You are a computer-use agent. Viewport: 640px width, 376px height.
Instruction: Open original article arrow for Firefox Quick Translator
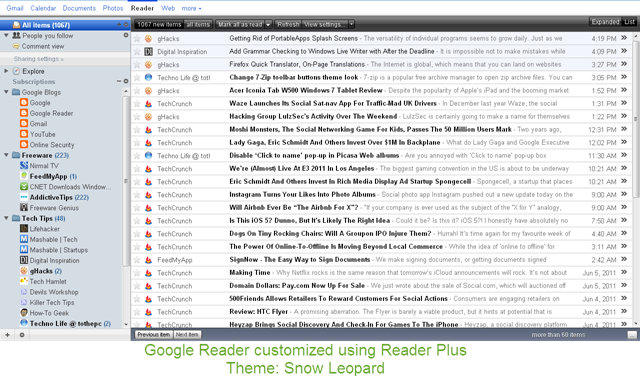tap(624, 64)
